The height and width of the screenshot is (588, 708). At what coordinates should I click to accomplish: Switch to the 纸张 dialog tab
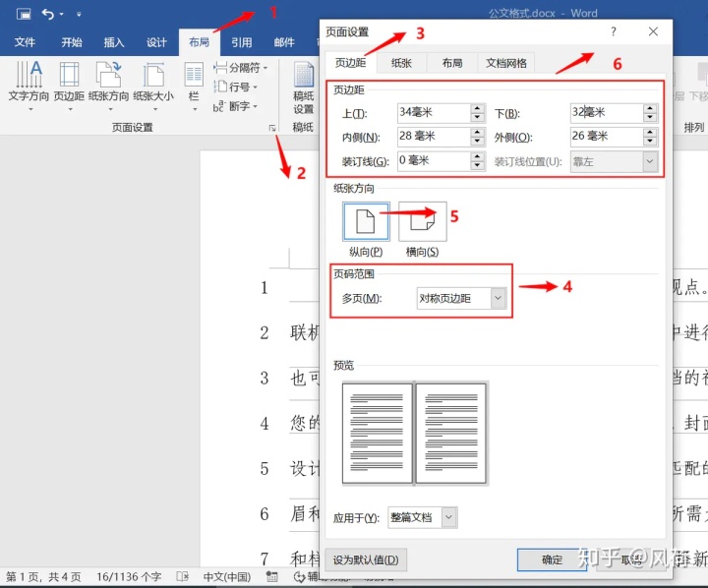pyautogui.click(x=401, y=63)
